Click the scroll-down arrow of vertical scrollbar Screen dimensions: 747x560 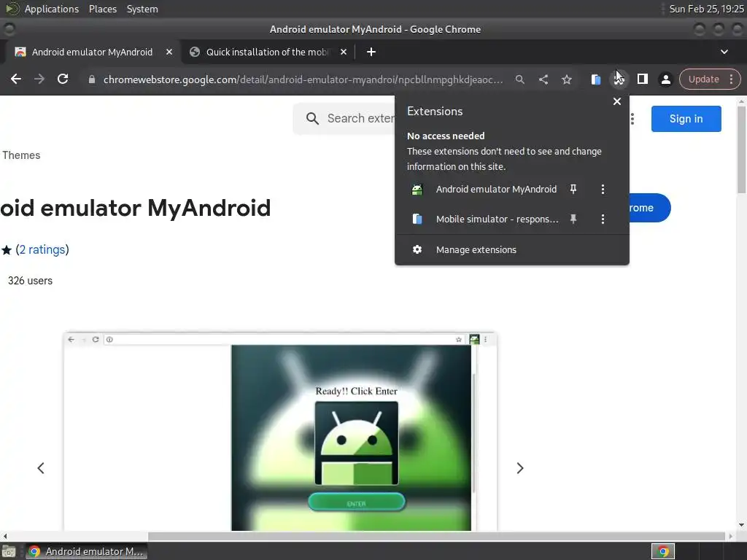click(x=741, y=525)
